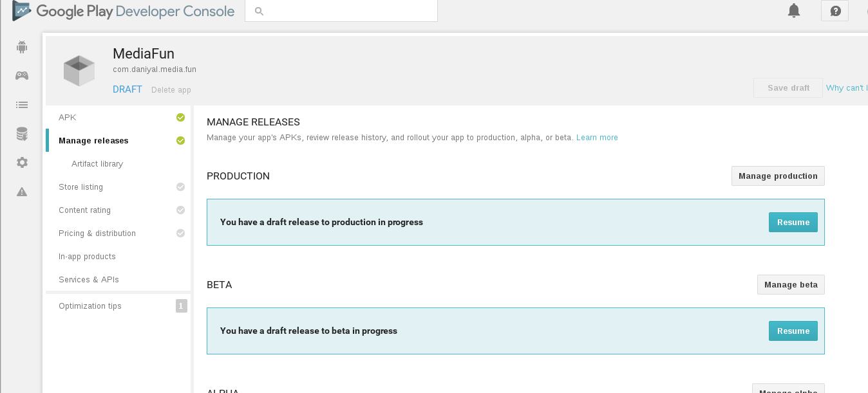Screen dimensions: 868x393
Task: Open Optimization tips
Action: (118, 306)
